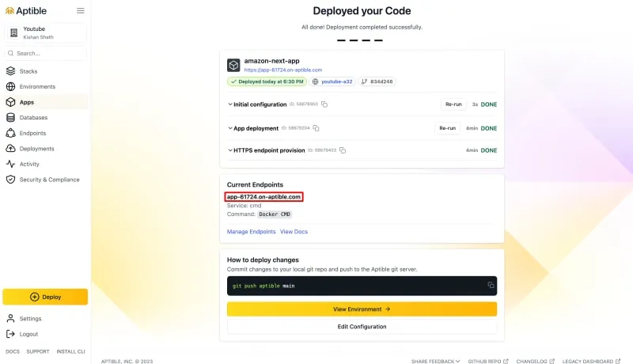Go to Databases in the sidebar
Image resolution: width=633 pixels, height=364 pixels.
tap(33, 118)
